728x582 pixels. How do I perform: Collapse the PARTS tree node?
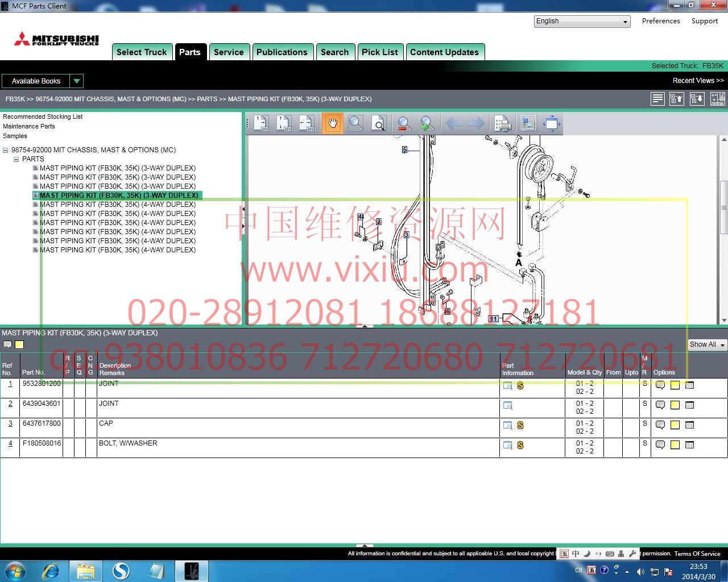coord(16,159)
